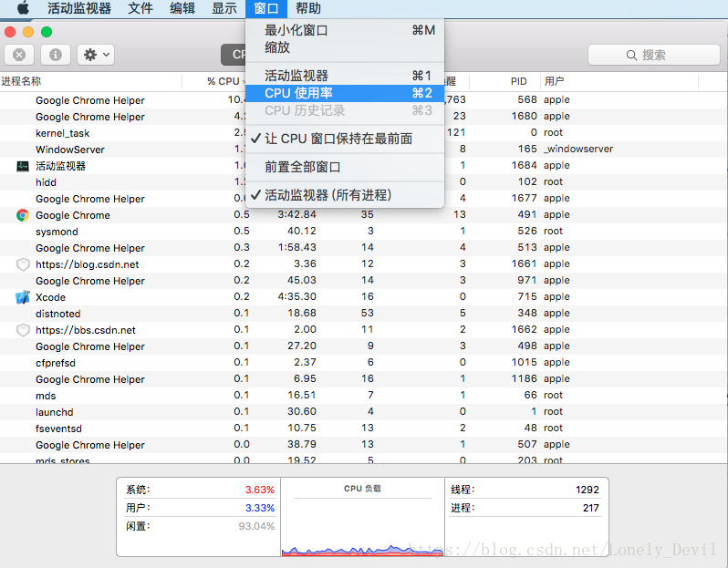Open the 活动监视器 application menu
Screen dimensions: 728x568
point(79,8)
